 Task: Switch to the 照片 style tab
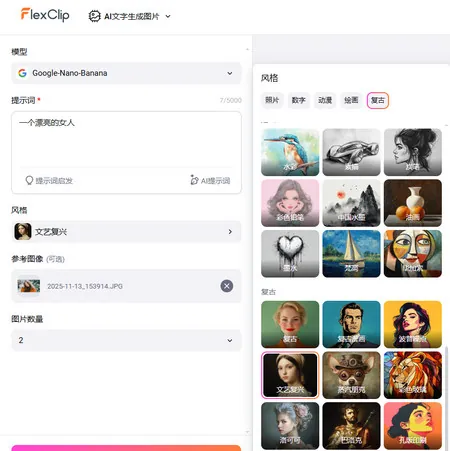coord(272,100)
